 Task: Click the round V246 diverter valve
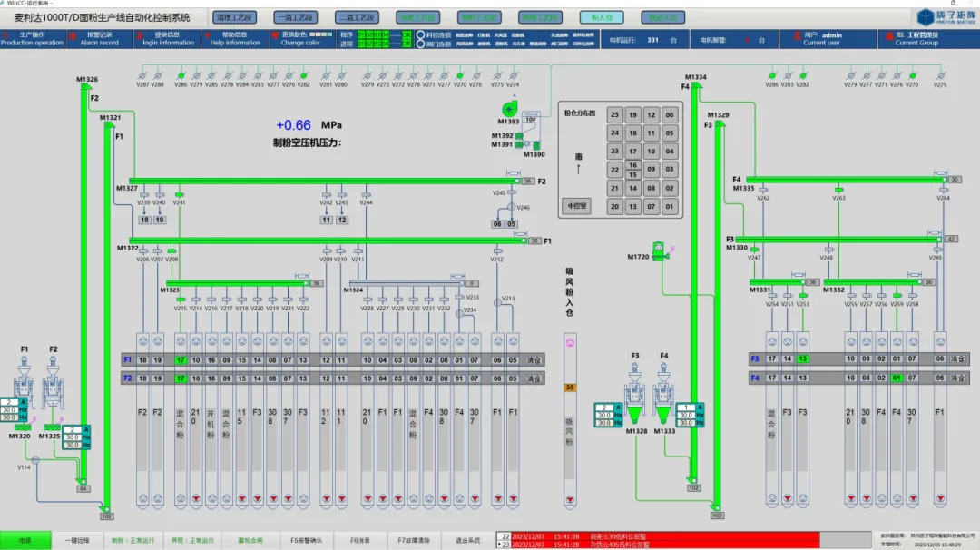coord(511,207)
